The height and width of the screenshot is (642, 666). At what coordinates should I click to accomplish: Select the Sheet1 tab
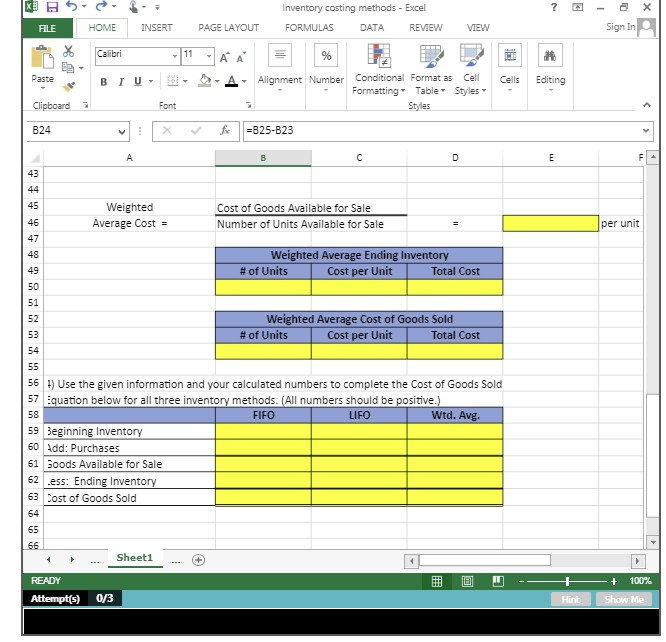point(135,558)
